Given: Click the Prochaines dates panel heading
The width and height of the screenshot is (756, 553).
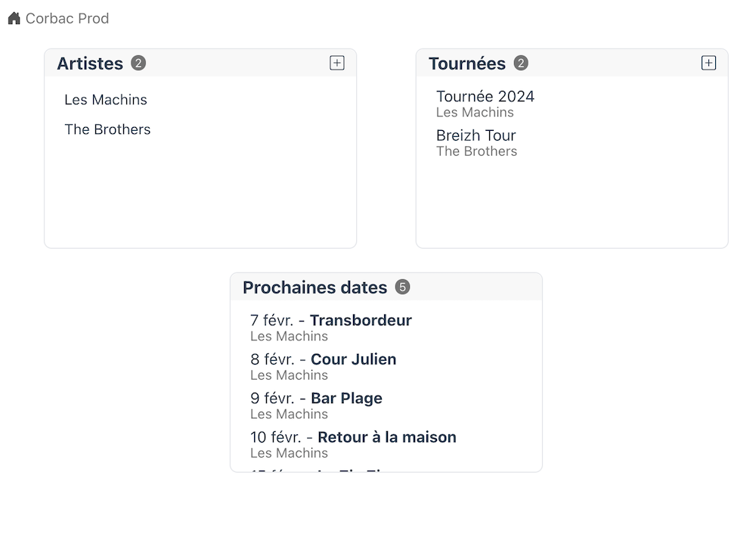Looking at the screenshot, I should pyautogui.click(x=314, y=287).
